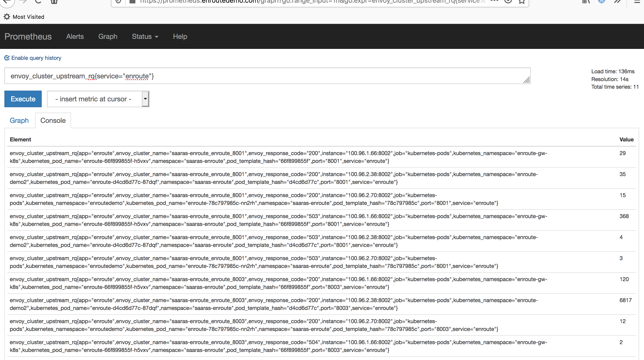This screenshot has height=360, width=644.
Task: Open the Alerts page
Action: [x=75, y=37]
